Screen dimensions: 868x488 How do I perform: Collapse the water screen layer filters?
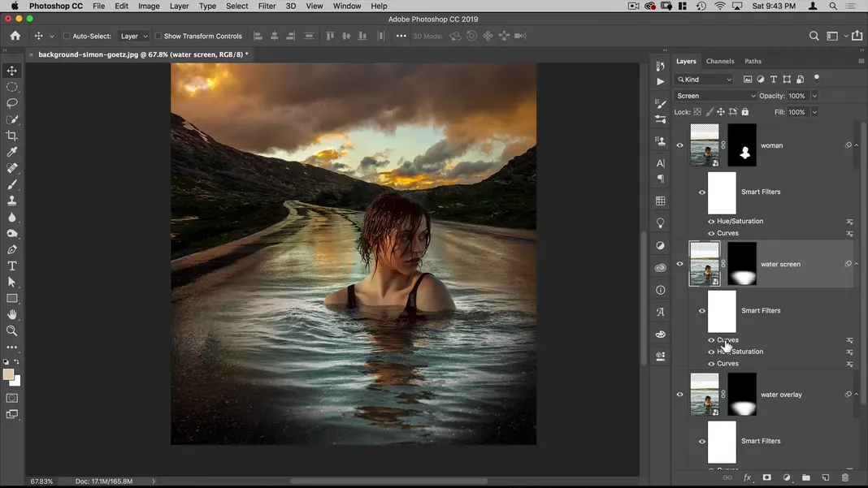click(x=857, y=264)
